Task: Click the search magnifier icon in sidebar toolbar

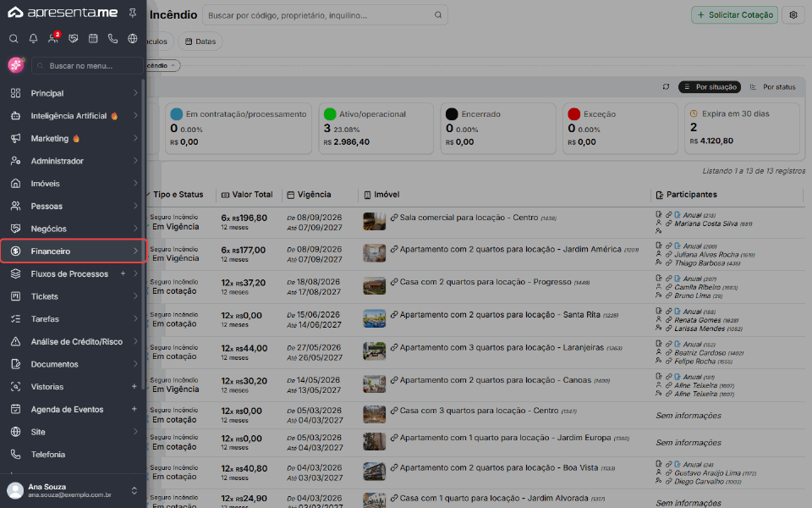Action: point(14,38)
